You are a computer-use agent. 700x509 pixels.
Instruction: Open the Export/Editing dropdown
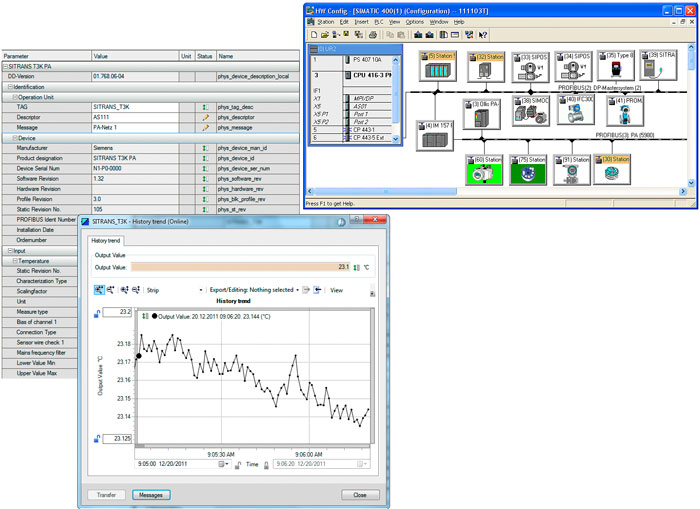[297, 290]
